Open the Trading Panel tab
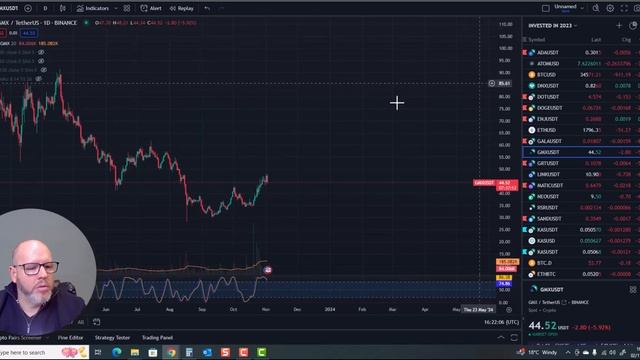 click(157, 338)
